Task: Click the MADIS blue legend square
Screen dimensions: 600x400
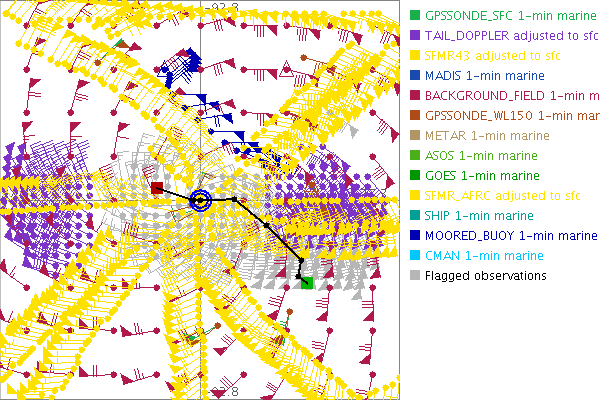Action: click(415, 76)
